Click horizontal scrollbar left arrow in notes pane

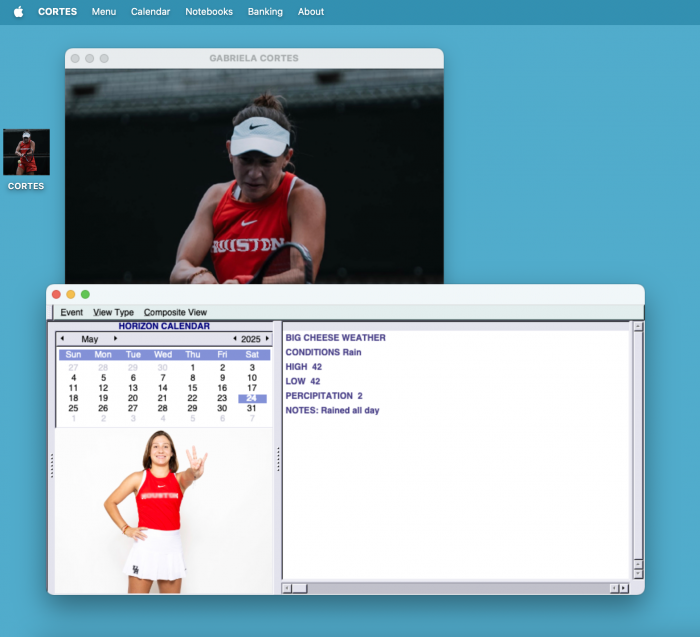(287, 588)
